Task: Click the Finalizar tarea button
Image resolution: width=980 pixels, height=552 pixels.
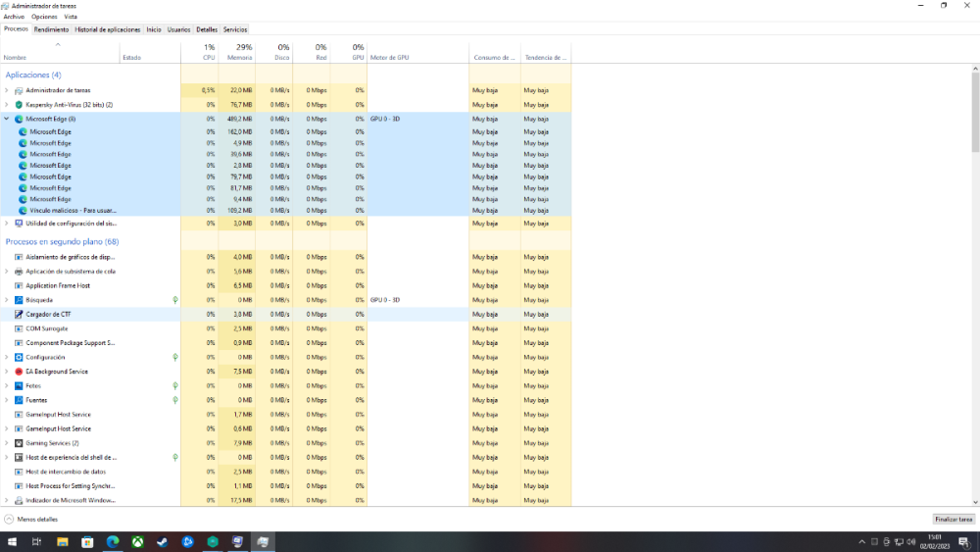Action: (x=953, y=519)
